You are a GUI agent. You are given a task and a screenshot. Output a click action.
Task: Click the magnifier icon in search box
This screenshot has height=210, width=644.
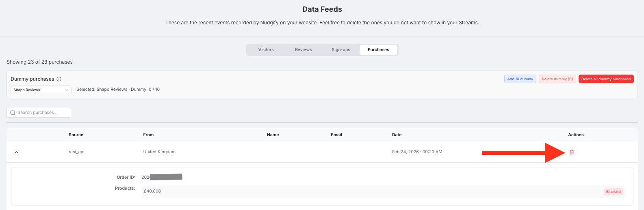[13, 113]
